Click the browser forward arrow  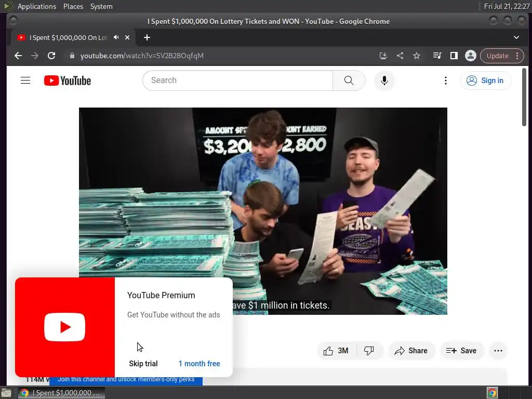point(35,56)
